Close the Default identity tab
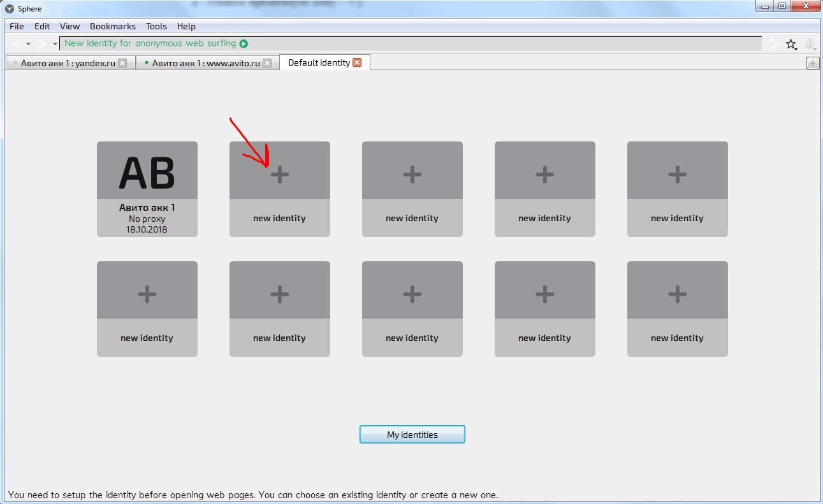 (x=357, y=62)
